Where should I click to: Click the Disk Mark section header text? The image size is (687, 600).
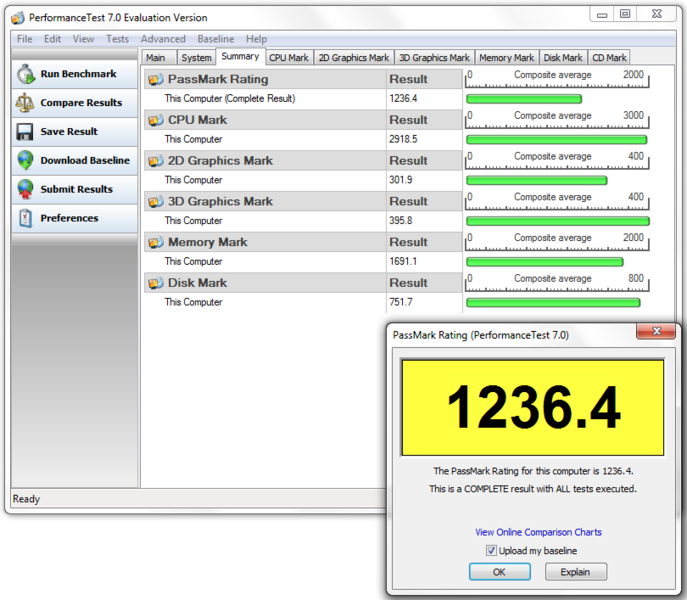point(197,283)
